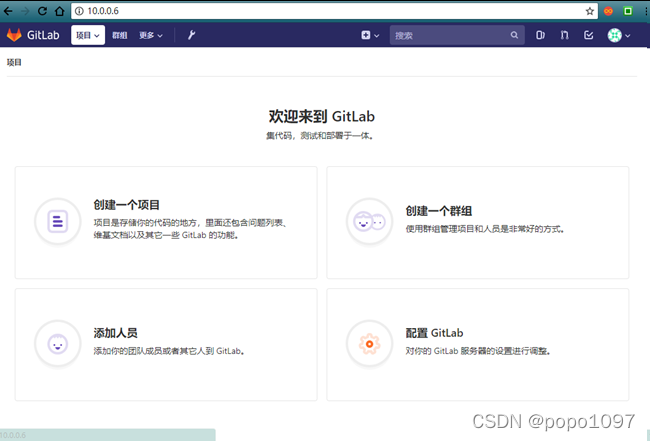The height and width of the screenshot is (441, 650).
Task: Click the orange browser extension icon
Action: pos(608,11)
